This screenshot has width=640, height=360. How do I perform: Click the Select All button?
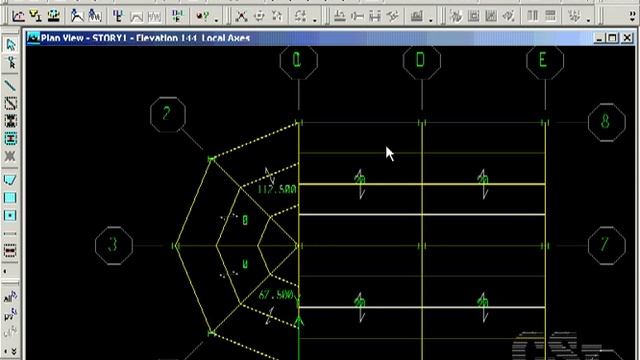click(x=10, y=297)
